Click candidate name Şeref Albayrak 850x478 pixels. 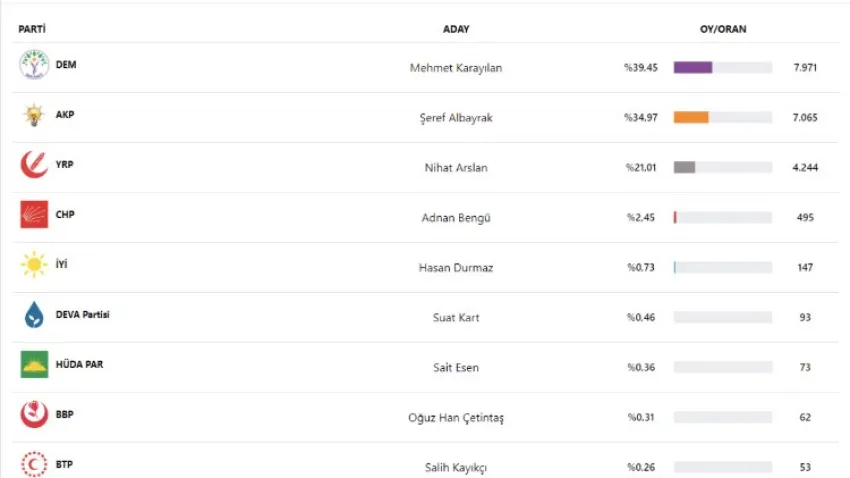click(x=456, y=118)
